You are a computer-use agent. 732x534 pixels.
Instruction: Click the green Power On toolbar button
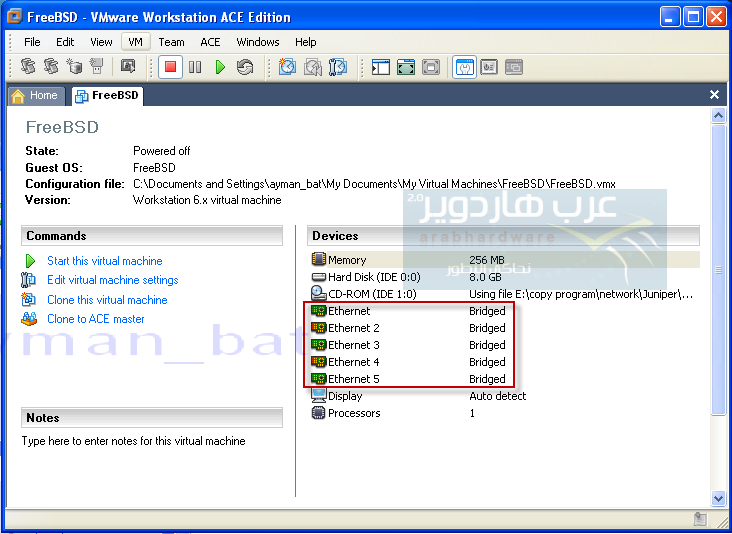point(220,67)
